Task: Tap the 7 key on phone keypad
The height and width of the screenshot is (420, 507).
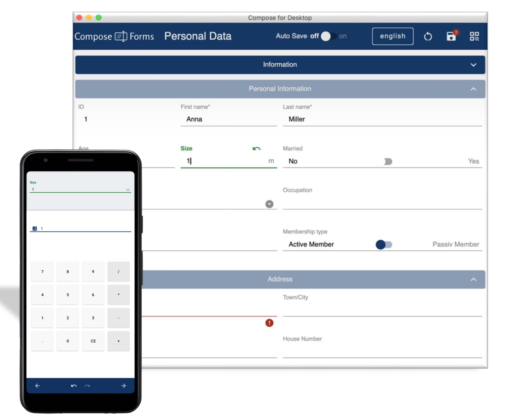Action: coord(42,271)
